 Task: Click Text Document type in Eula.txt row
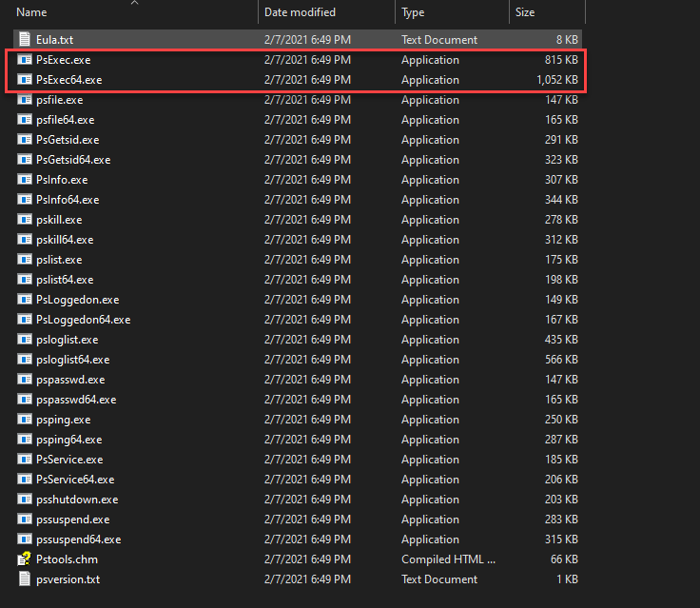[439, 40]
